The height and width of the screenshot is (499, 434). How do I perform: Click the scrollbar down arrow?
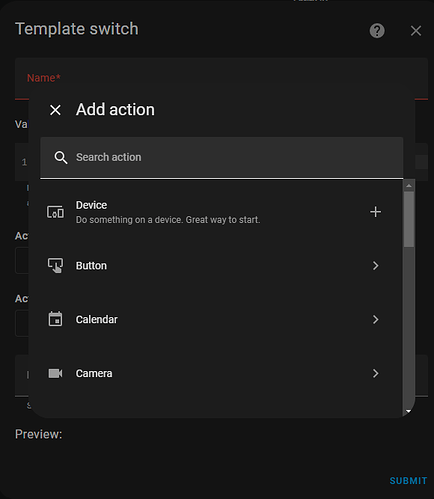tap(408, 412)
